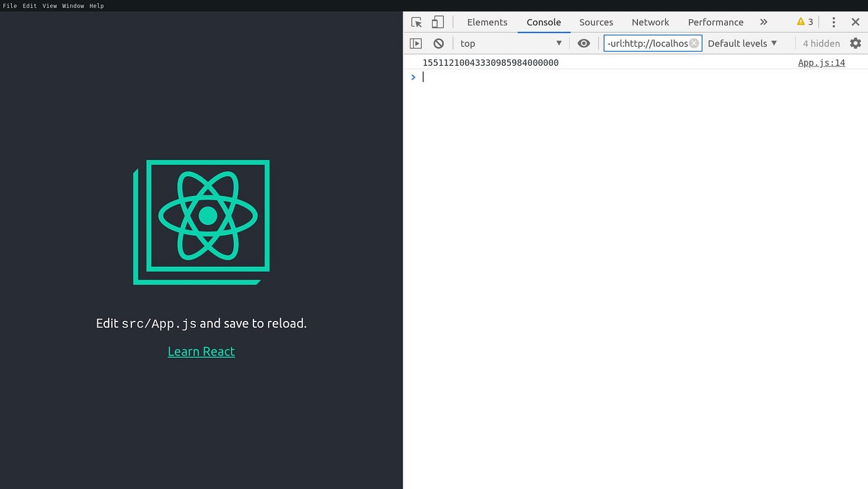Open the View menu
868x489 pixels.
tap(50, 6)
